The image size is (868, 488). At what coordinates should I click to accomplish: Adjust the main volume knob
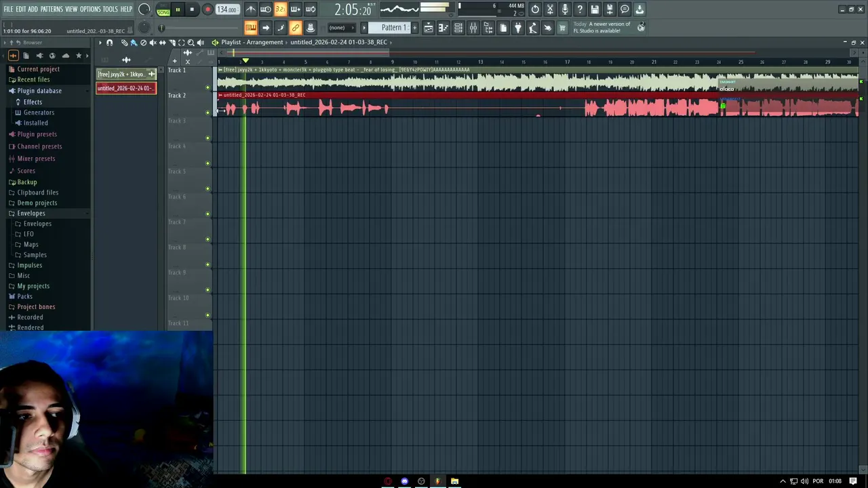pyautogui.click(x=144, y=9)
